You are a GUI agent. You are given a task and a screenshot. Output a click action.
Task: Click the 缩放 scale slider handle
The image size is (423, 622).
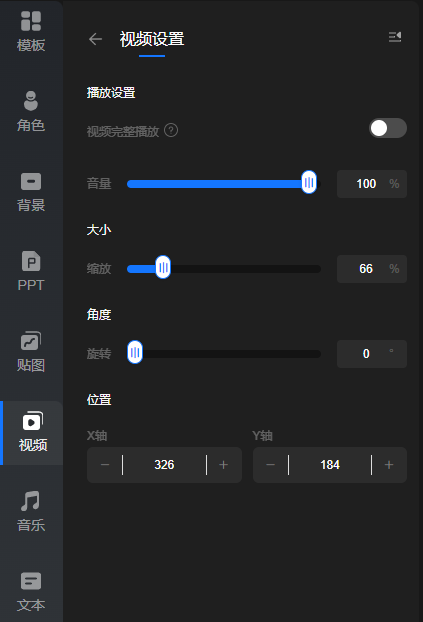[x=163, y=267]
